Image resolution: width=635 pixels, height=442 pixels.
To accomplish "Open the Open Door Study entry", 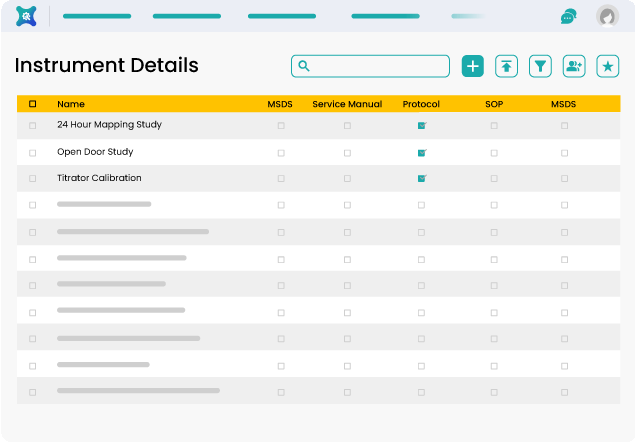I will pyautogui.click(x=95, y=152).
